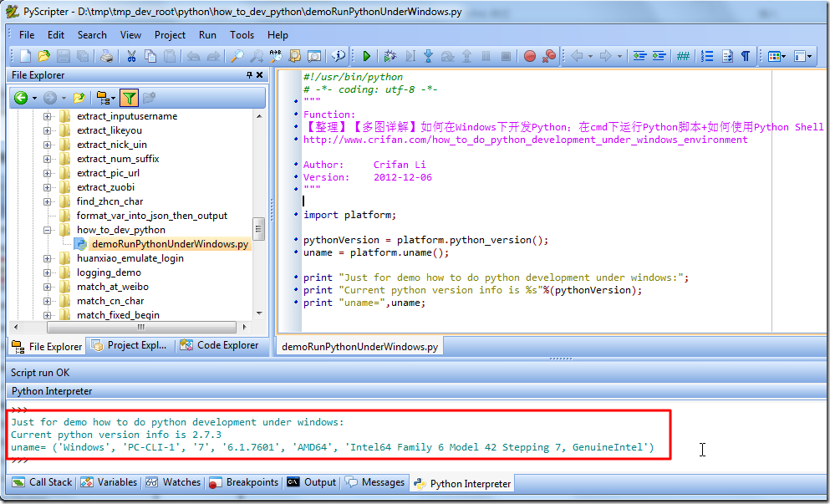Switch to the Code Explorer tab
Image resolution: width=830 pixels, height=504 pixels.
click(x=219, y=345)
